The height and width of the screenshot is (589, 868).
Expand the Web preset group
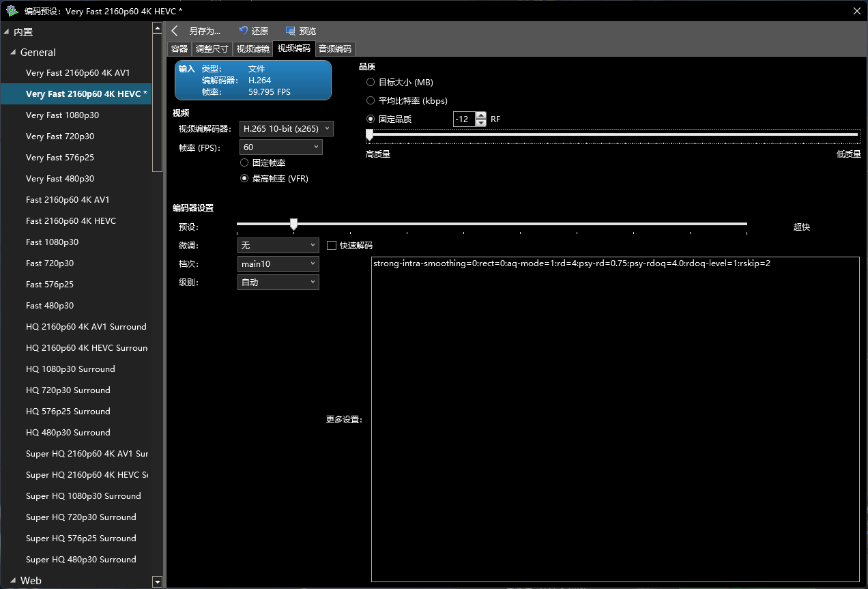point(13,581)
